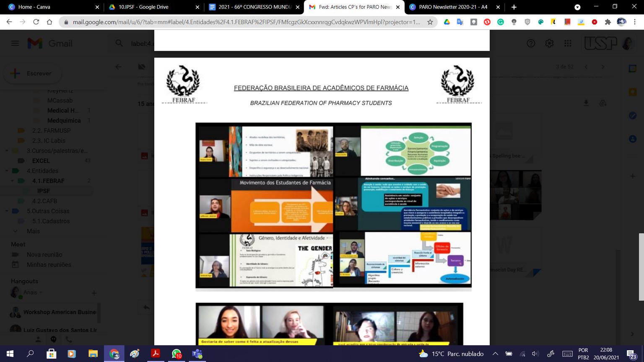
Task: Switch to the 10.IPSF - Google Drive tab
Action: [153, 7]
